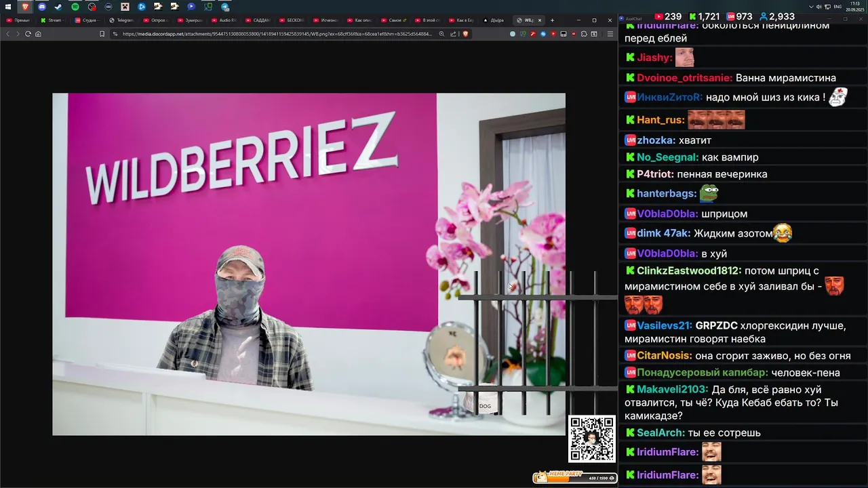This screenshot has height=488, width=868.
Task: Toggle the browser sidebar panel
Action: coord(594,34)
